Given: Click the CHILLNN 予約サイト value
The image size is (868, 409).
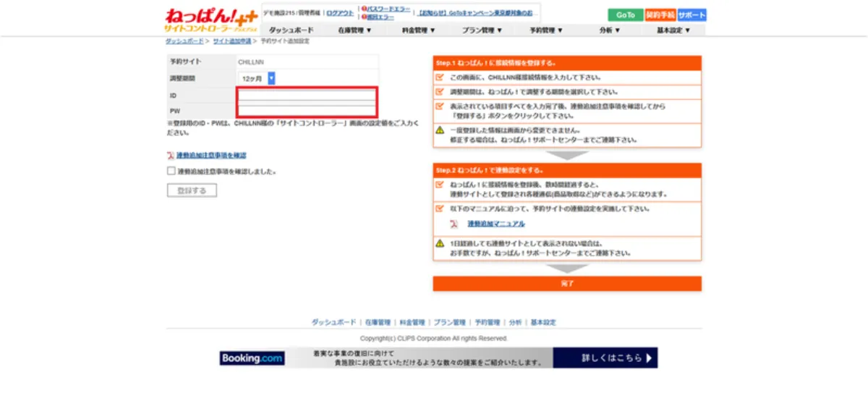Looking at the screenshot, I should point(251,62).
